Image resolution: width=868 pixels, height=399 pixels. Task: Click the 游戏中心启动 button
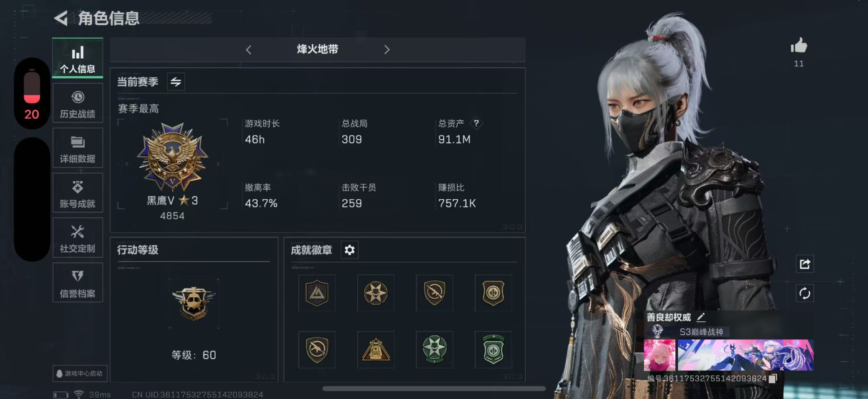coord(80,373)
